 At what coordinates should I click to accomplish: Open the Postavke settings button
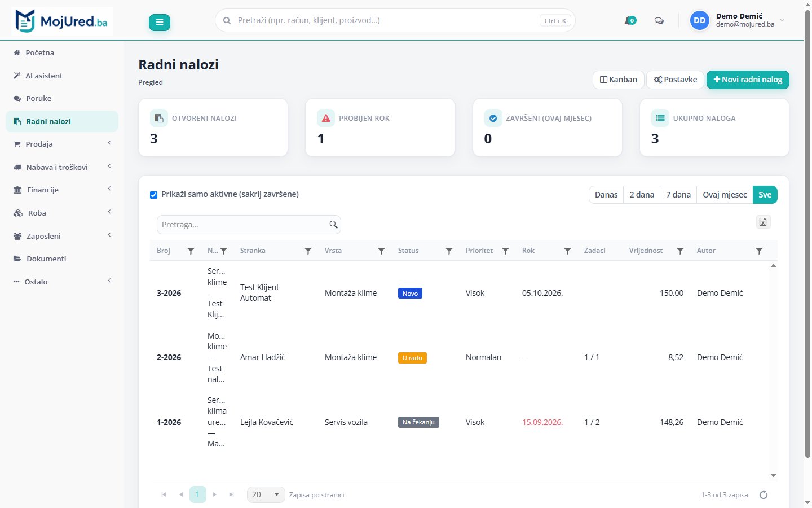pos(676,80)
